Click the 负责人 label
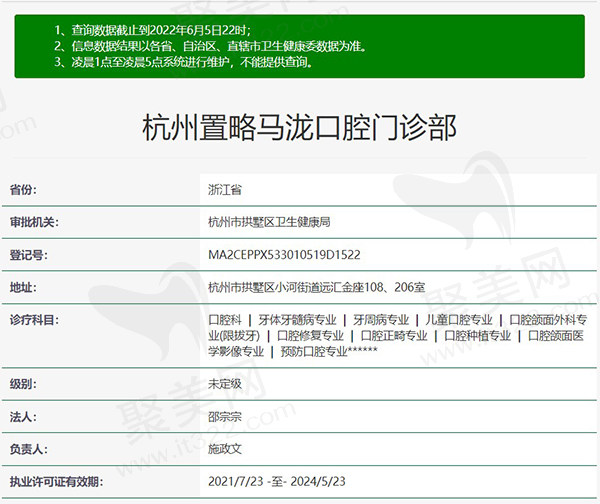The width and height of the screenshot is (600, 504). coord(29,449)
